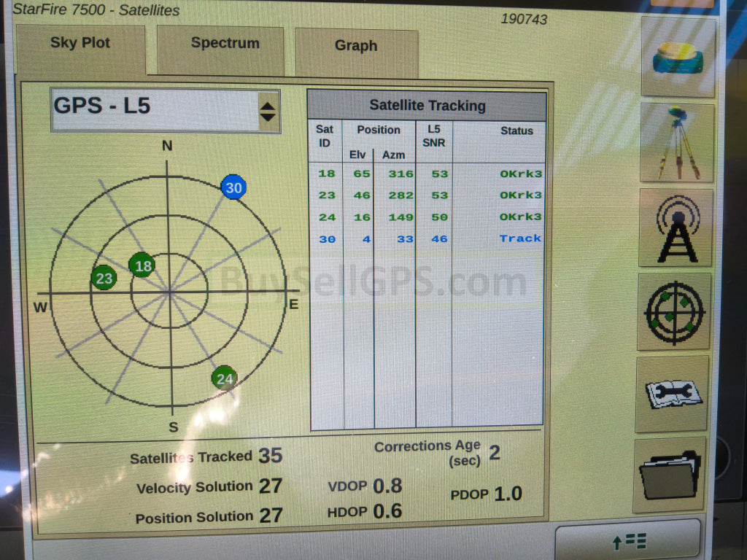The height and width of the screenshot is (560, 747).
Task: Select blue satellite 30 on sky plot
Action: click(x=233, y=188)
